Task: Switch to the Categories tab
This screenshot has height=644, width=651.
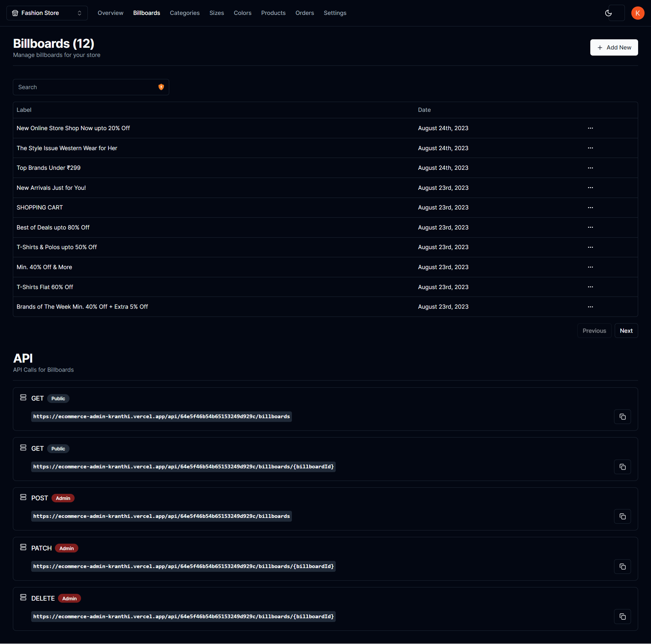Action: point(184,13)
